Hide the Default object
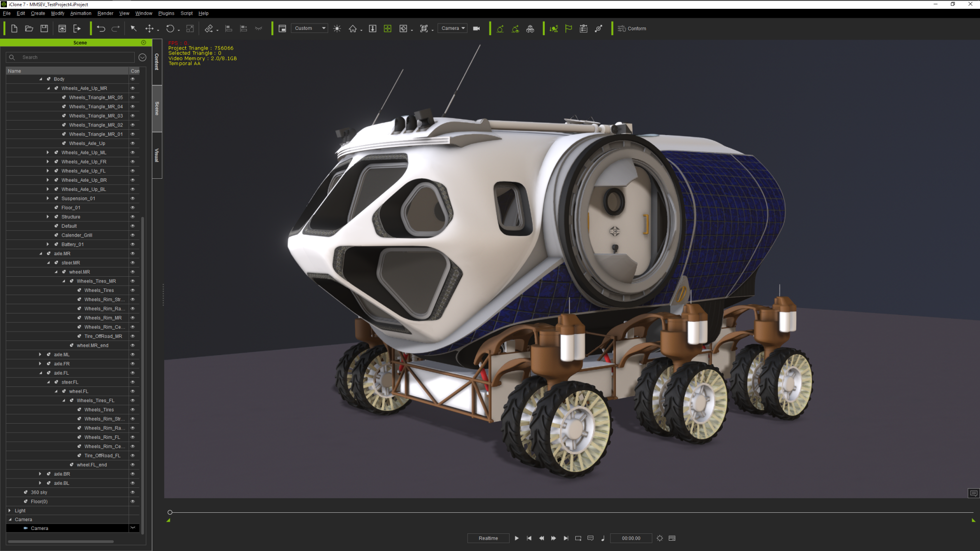980x551 pixels. [133, 226]
